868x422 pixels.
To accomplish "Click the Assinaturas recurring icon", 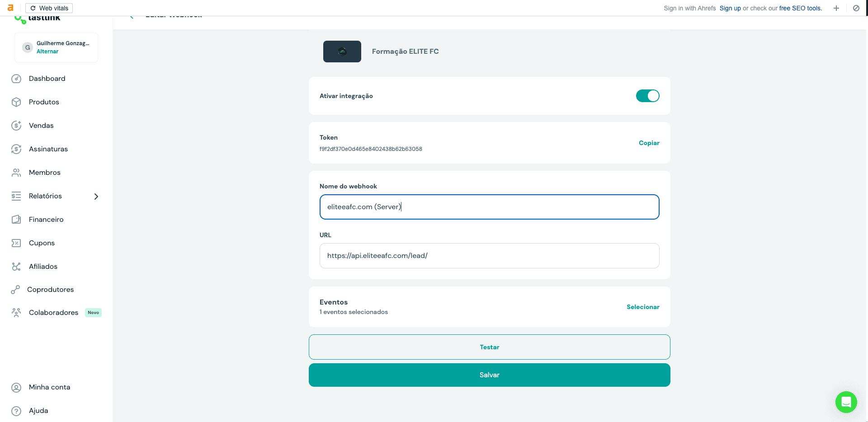I will (16, 149).
